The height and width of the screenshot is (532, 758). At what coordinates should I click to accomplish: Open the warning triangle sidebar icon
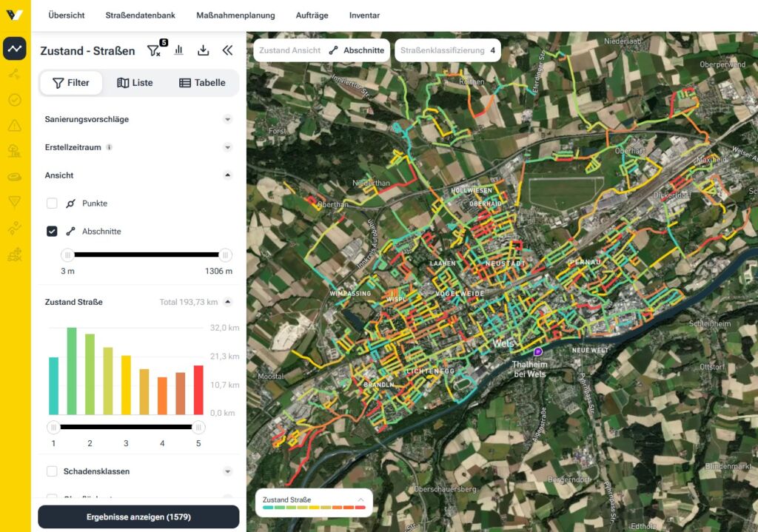coord(15,126)
